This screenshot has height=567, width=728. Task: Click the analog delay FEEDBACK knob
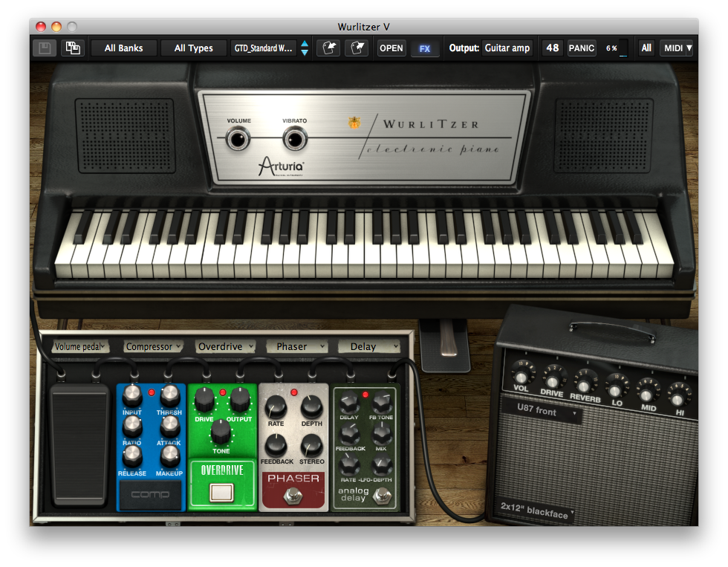tap(349, 435)
